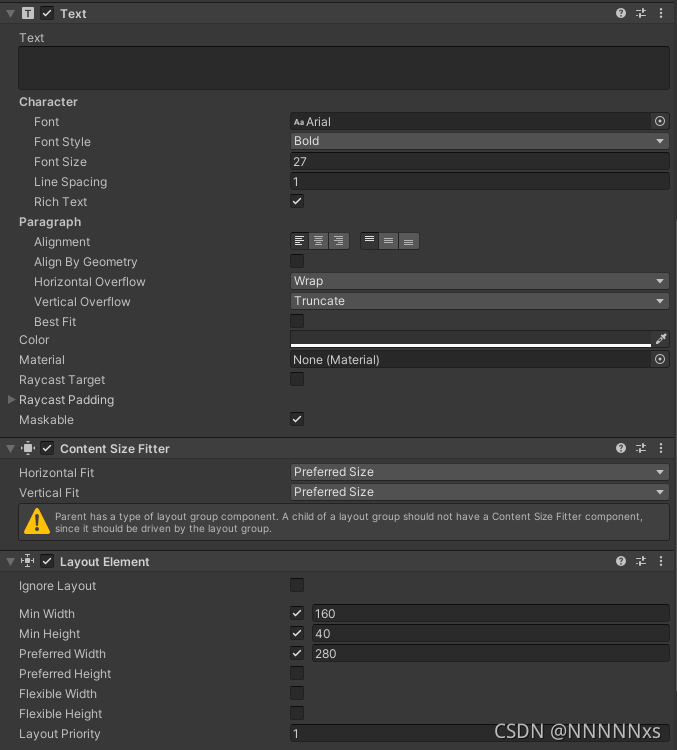Open the Content Size Fitter options menu
The width and height of the screenshot is (677, 750).
[661, 448]
